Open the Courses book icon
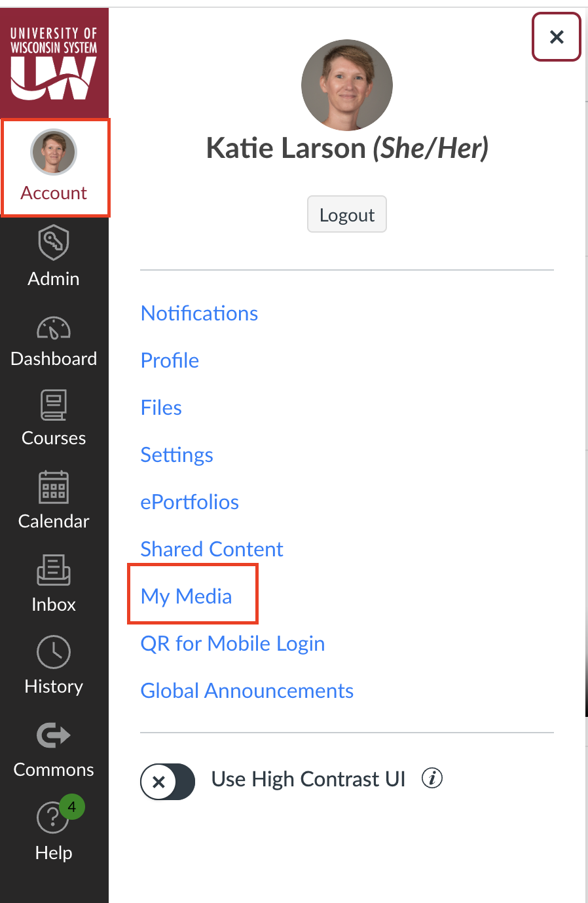This screenshot has width=588, height=903. (54, 405)
